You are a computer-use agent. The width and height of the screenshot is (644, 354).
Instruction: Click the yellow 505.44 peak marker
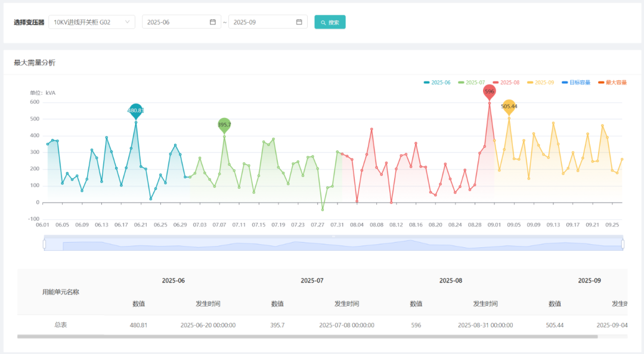click(x=509, y=107)
